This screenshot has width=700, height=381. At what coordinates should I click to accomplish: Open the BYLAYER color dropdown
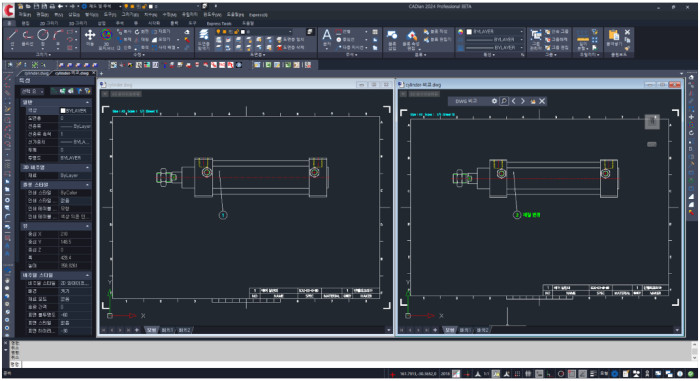(x=495, y=32)
